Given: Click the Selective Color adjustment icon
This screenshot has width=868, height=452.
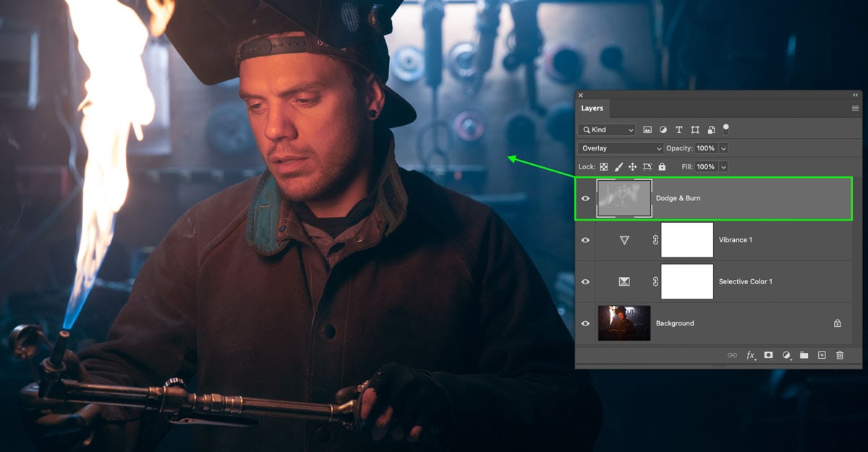Looking at the screenshot, I should (624, 282).
